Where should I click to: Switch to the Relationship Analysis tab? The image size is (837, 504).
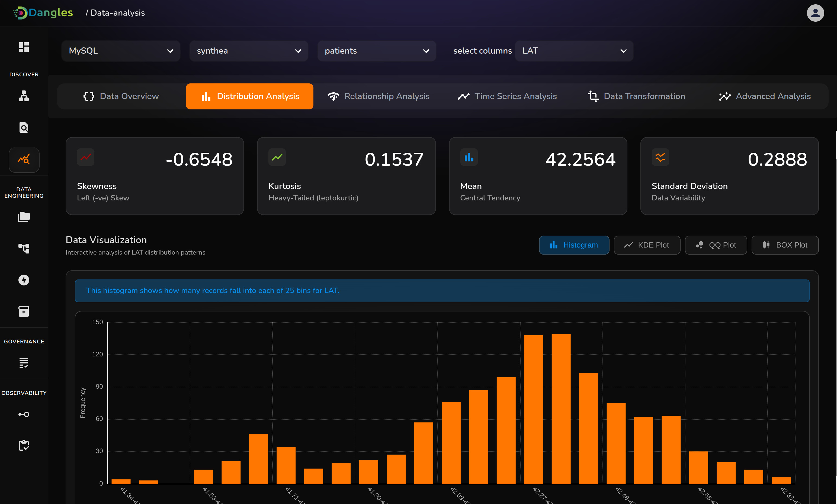tap(379, 96)
